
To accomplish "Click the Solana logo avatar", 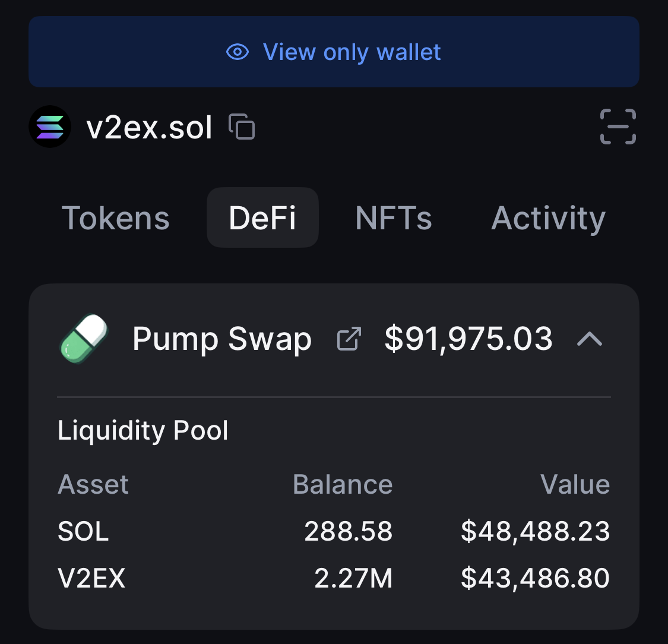I will (50, 127).
